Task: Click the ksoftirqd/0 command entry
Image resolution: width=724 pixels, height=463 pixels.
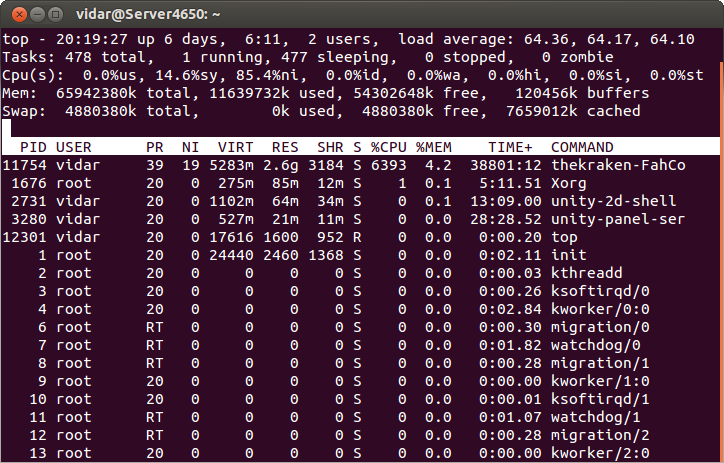Action: [x=600, y=291]
